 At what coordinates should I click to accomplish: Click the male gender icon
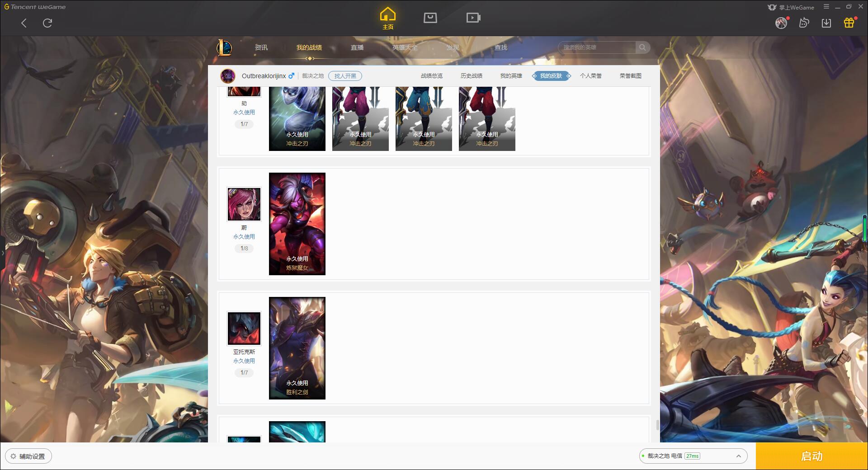click(x=291, y=76)
